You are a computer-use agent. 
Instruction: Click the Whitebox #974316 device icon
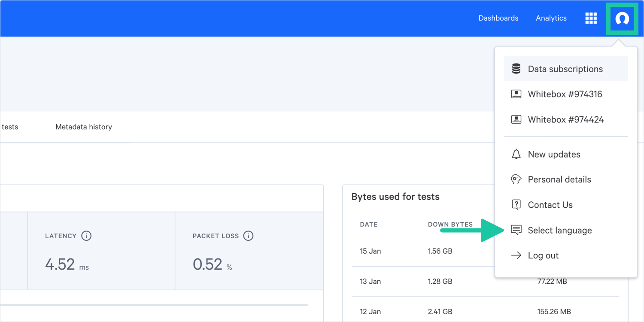coord(516,94)
